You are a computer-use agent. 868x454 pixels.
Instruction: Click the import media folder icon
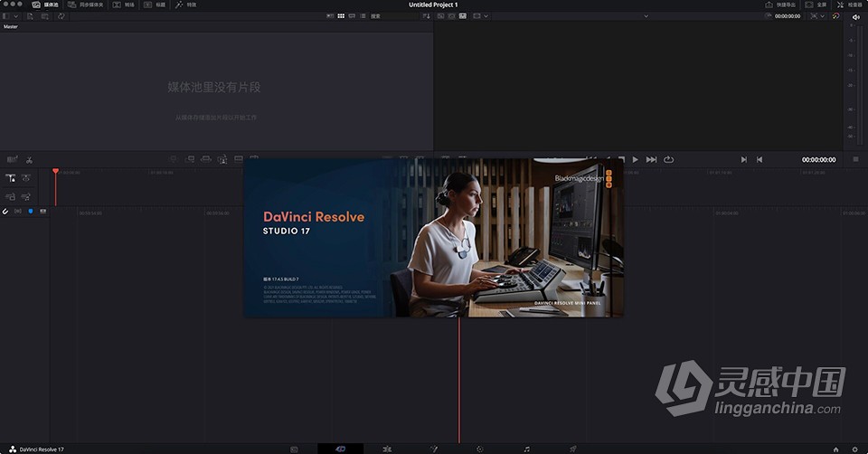(x=45, y=16)
